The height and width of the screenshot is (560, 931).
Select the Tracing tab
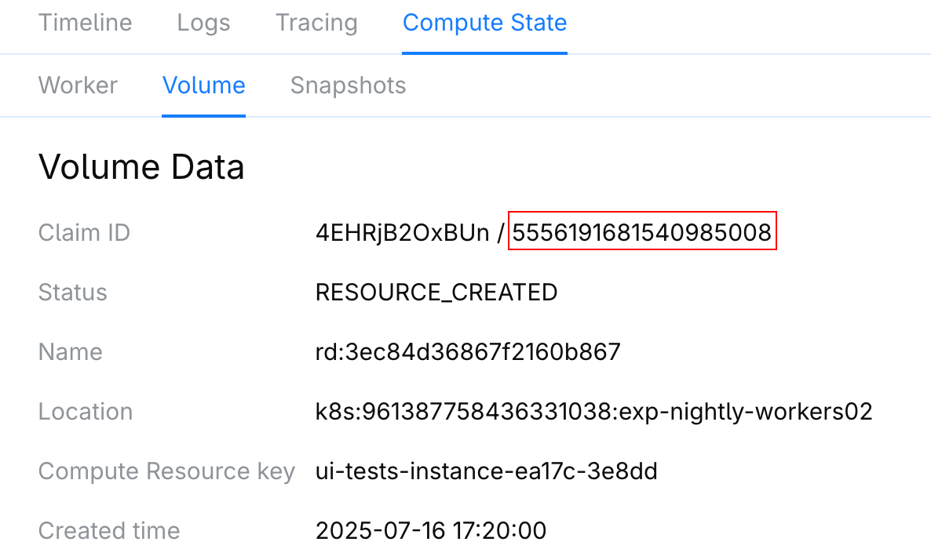(x=316, y=23)
